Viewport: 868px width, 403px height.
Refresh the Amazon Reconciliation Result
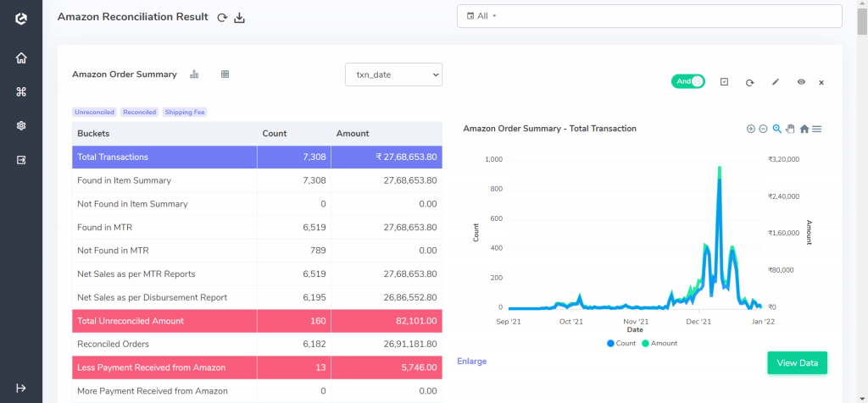click(x=222, y=18)
